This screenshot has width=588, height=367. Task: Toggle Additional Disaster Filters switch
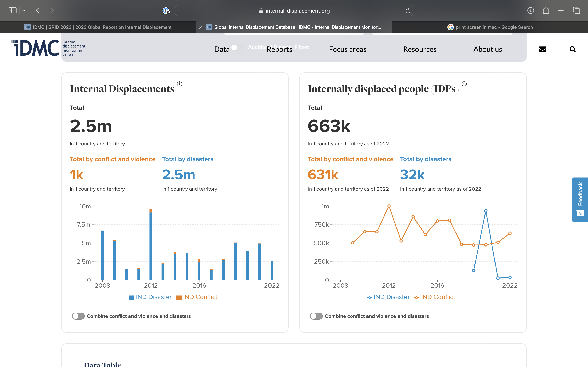click(x=236, y=47)
